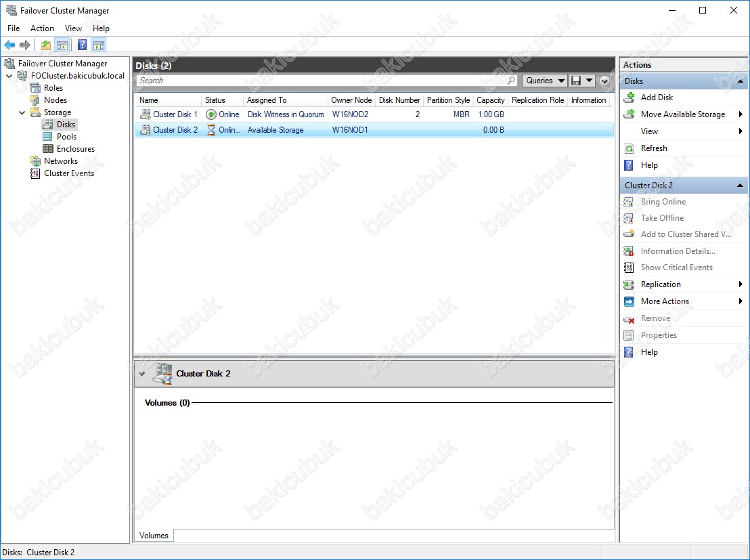The height and width of the screenshot is (560, 750).
Task: Sort by the Disk Number column header
Action: 399,100
